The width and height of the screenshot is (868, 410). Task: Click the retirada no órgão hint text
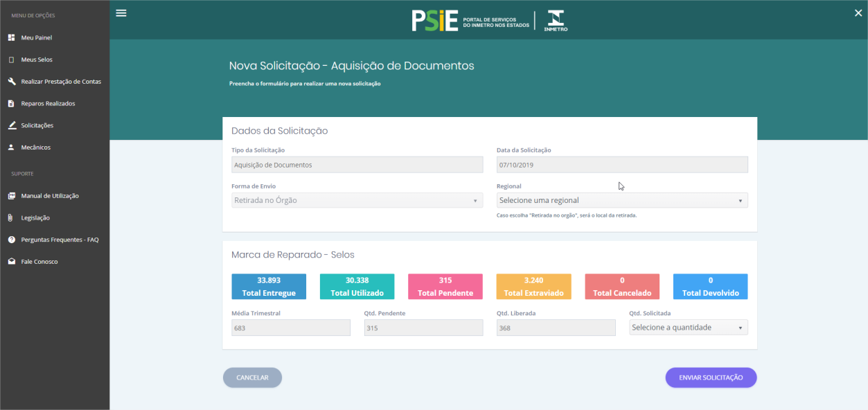click(x=567, y=215)
